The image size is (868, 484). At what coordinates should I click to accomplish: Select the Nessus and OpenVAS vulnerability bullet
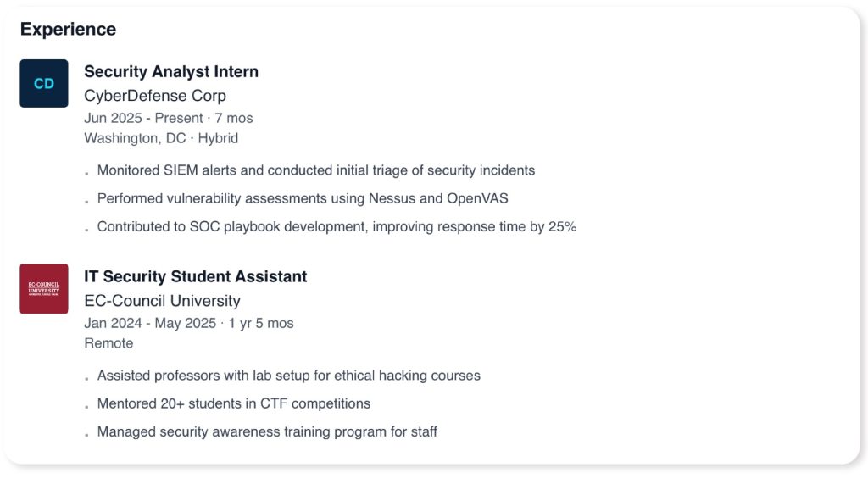click(303, 198)
